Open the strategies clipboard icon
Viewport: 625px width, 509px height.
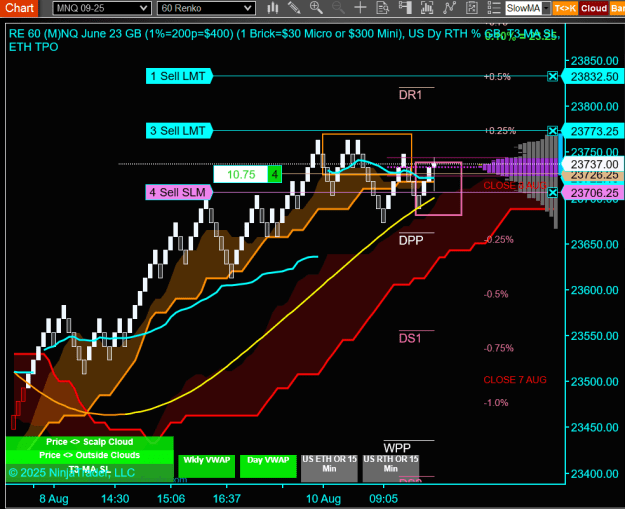[472, 8]
